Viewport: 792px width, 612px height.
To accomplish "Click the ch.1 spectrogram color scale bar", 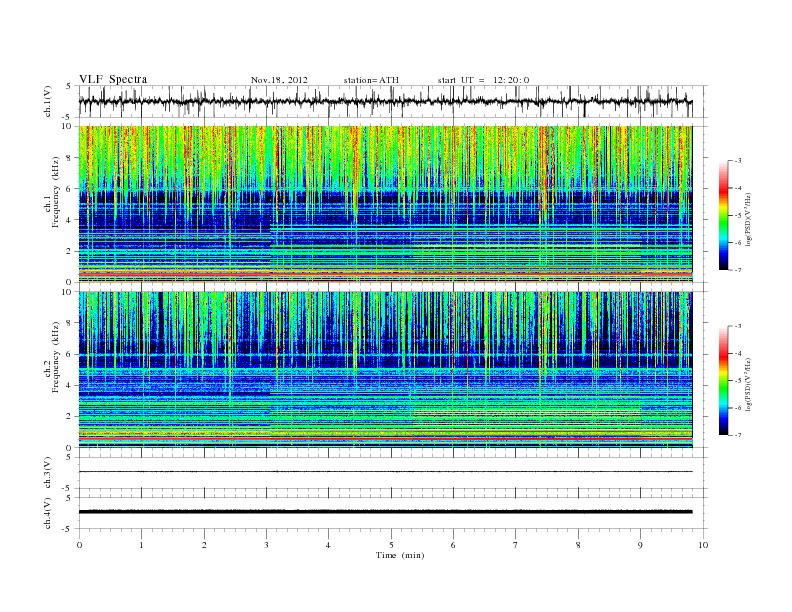I will pos(724,215).
